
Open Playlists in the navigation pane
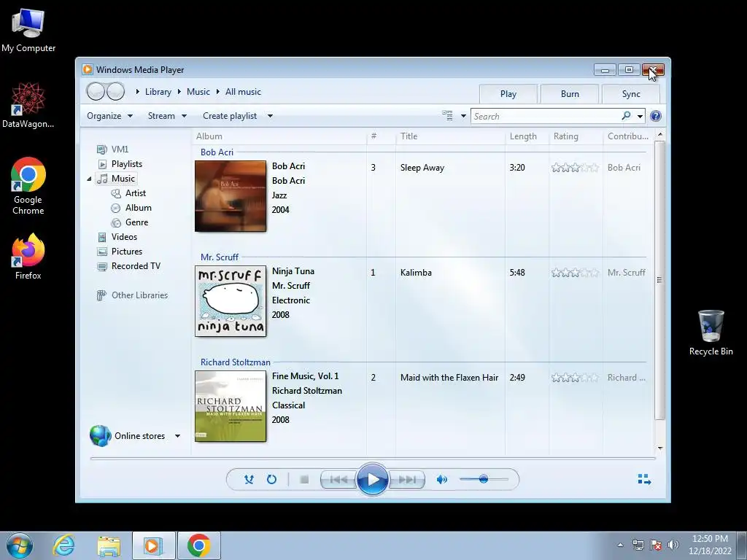point(127,164)
